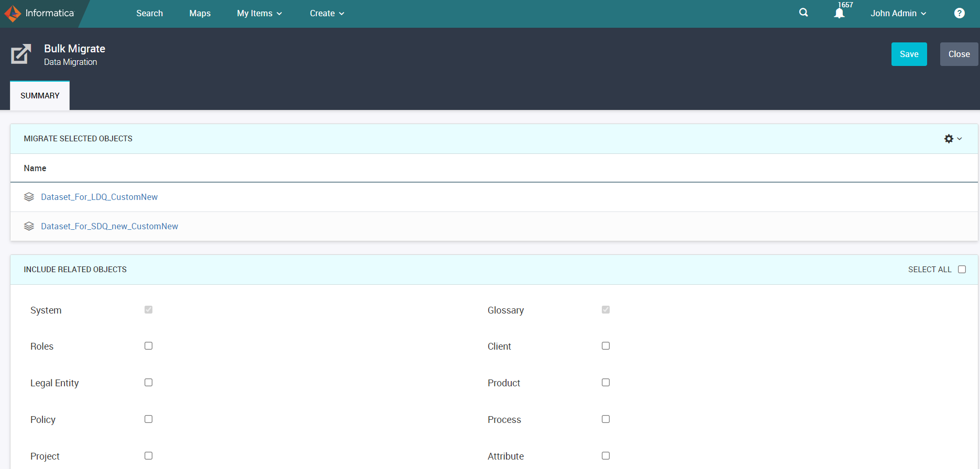Viewport: 980px width, 469px height.
Task: Go to Search in the top navigation
Action: click(149, 13)
